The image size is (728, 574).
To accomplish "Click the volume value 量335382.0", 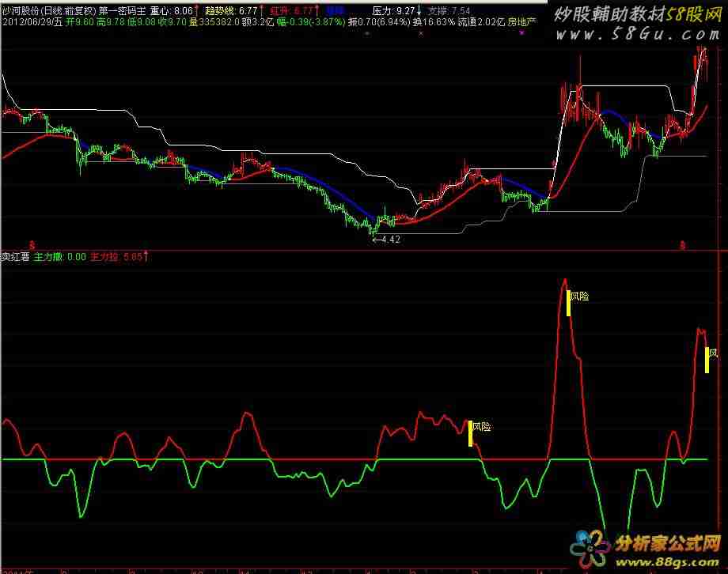I will tap(214, 22).
